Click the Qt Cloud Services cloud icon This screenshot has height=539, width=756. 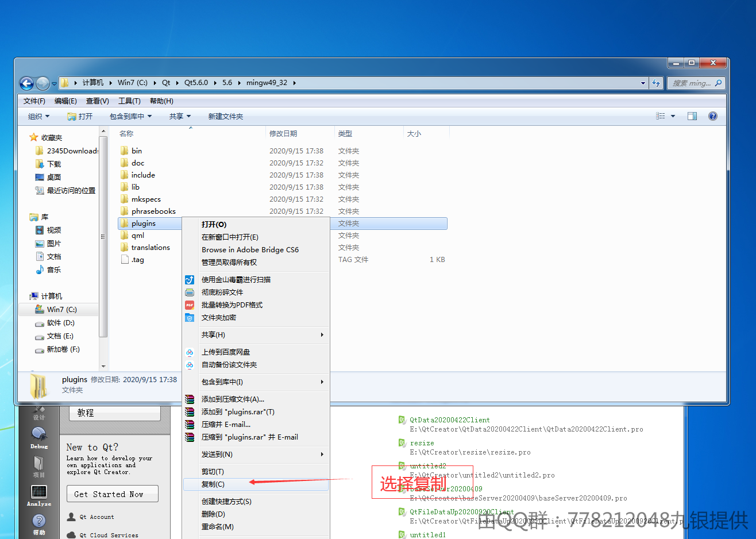point(72,535)
